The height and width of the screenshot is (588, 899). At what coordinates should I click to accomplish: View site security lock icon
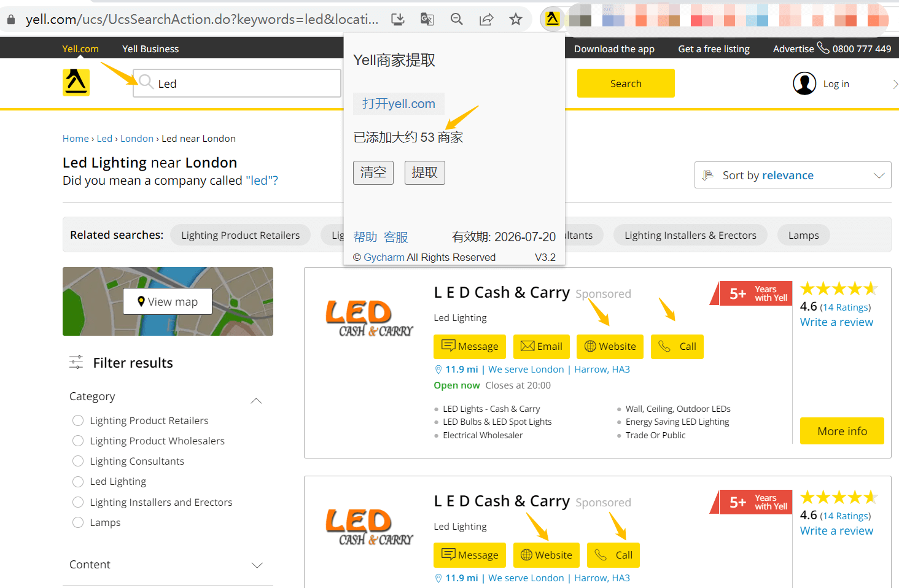click(x=10, y=19)
